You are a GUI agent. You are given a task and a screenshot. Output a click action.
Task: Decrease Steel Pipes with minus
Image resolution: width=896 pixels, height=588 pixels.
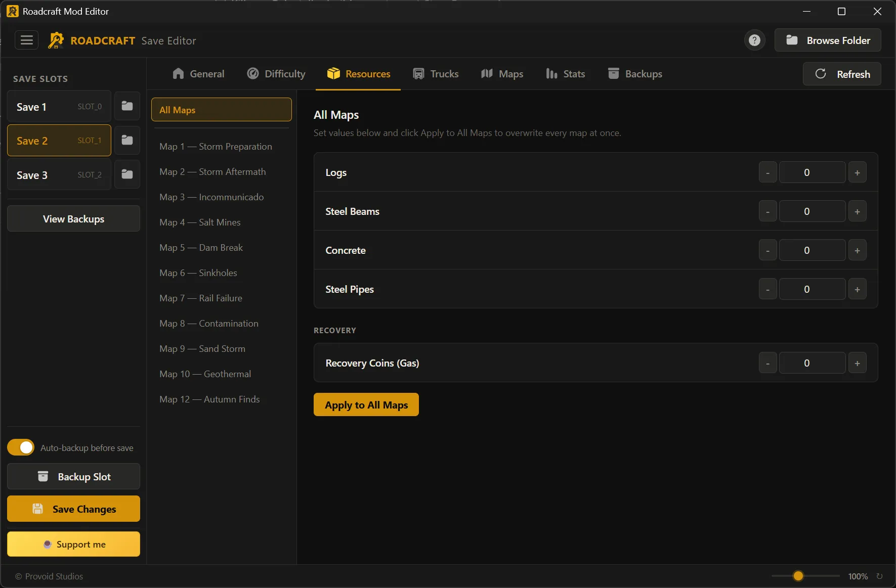(x=767, y=289)
